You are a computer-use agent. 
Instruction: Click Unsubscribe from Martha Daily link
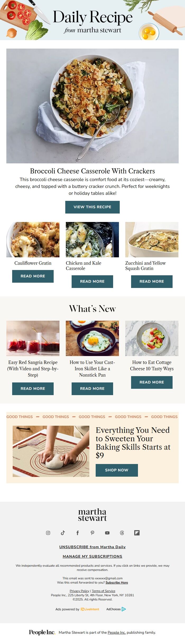[92, 547]
